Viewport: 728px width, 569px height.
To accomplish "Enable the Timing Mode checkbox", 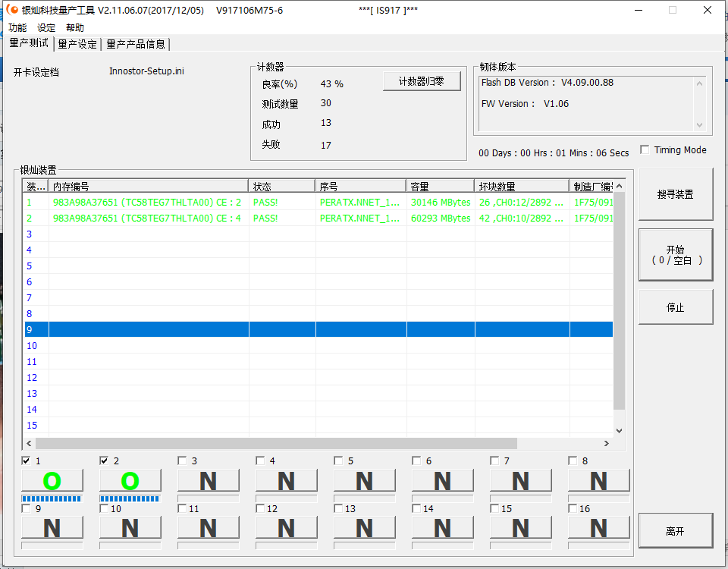I will click(645, 149).
